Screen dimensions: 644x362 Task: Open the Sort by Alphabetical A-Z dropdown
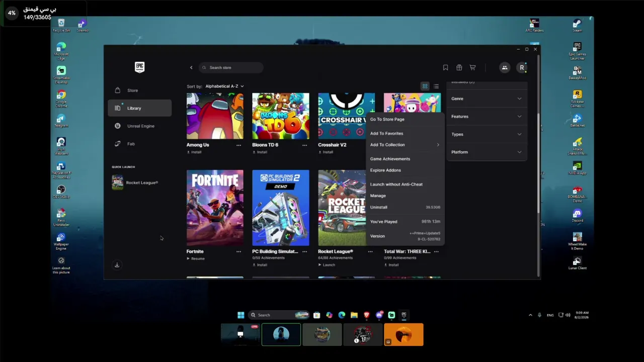click(x=224, y=86)
